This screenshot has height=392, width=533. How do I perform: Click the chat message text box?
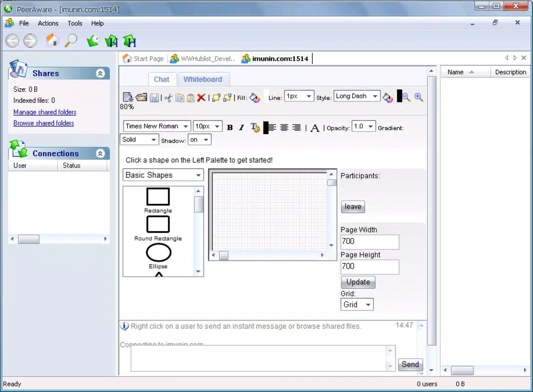[258, 358]
